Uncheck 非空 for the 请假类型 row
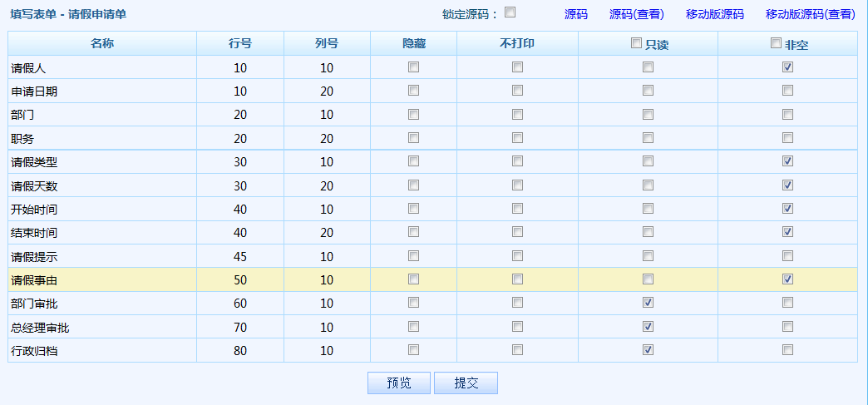The image size is (868, 405). (787, 161)
